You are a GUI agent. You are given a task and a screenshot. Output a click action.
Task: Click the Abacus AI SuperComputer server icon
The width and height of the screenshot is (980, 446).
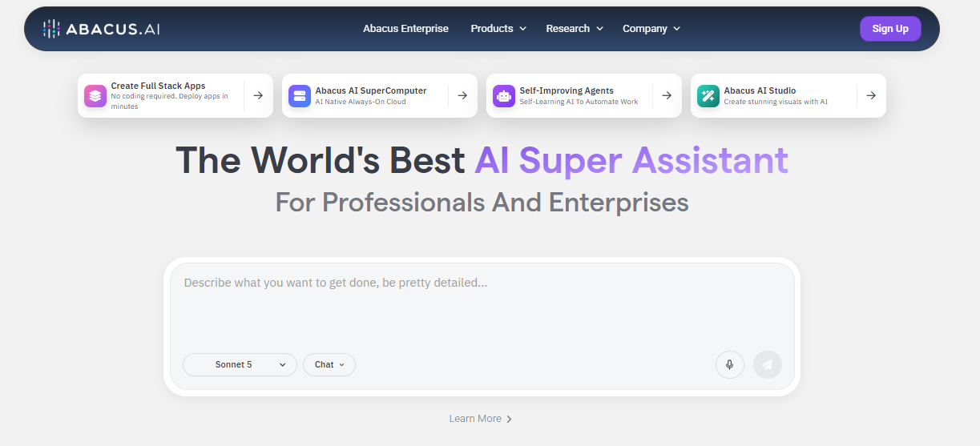tap(300, 96)
